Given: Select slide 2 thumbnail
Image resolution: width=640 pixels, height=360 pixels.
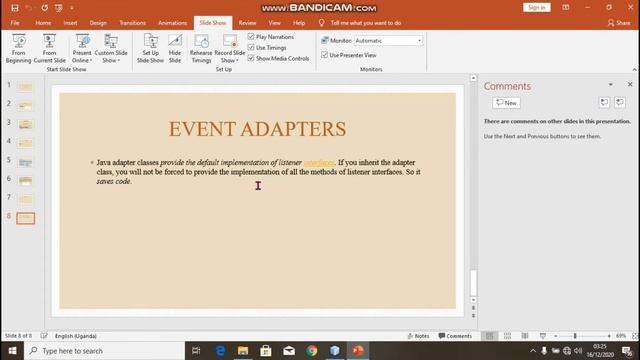Looking at the screenshot, I should point(25,106).
